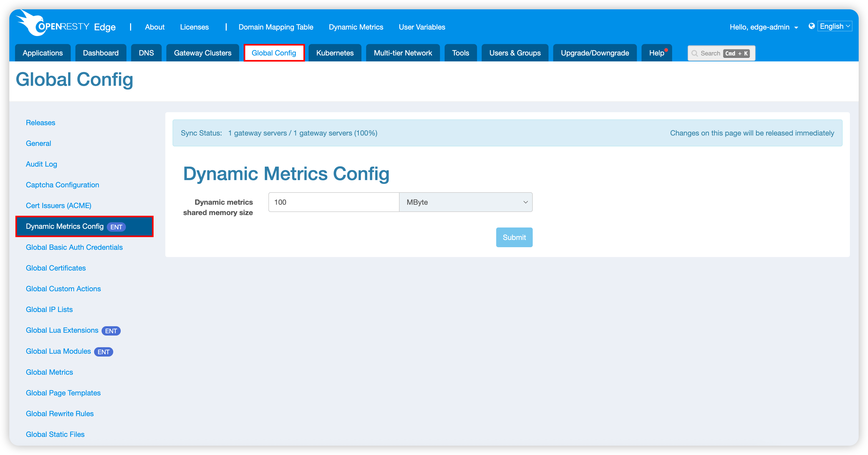
Task: Open Global Page Templates
Action: pos(63,393)
